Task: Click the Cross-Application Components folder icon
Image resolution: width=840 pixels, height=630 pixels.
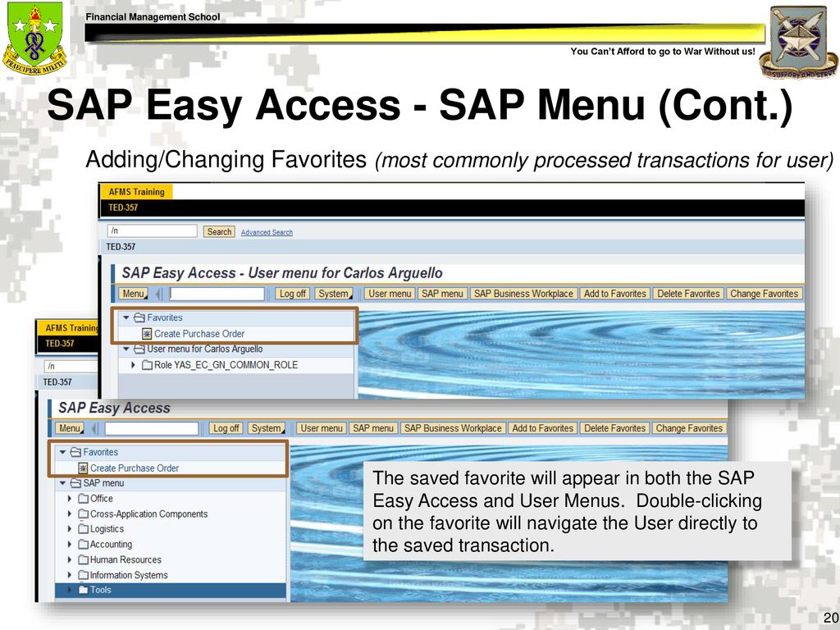Action: (x=83, y=514)
